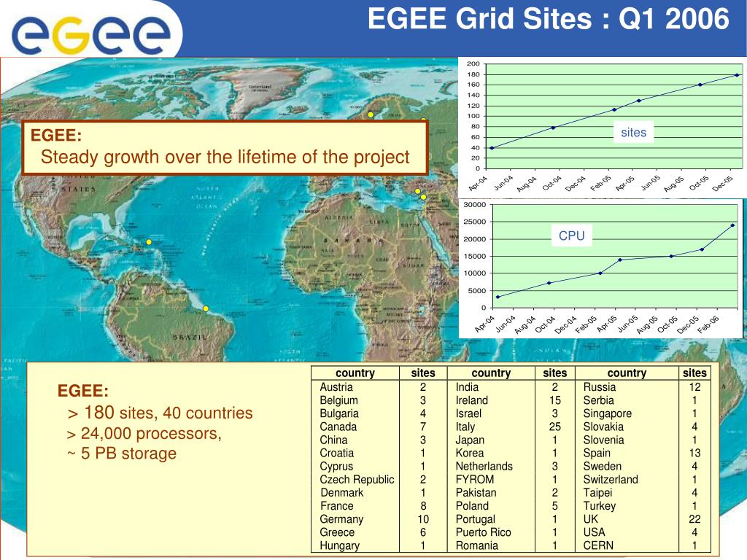Image resolution: width=747 pixels, height=560 pixels.
Task: Click the 'Greenland' map label
Action: (x=260, y=87)
